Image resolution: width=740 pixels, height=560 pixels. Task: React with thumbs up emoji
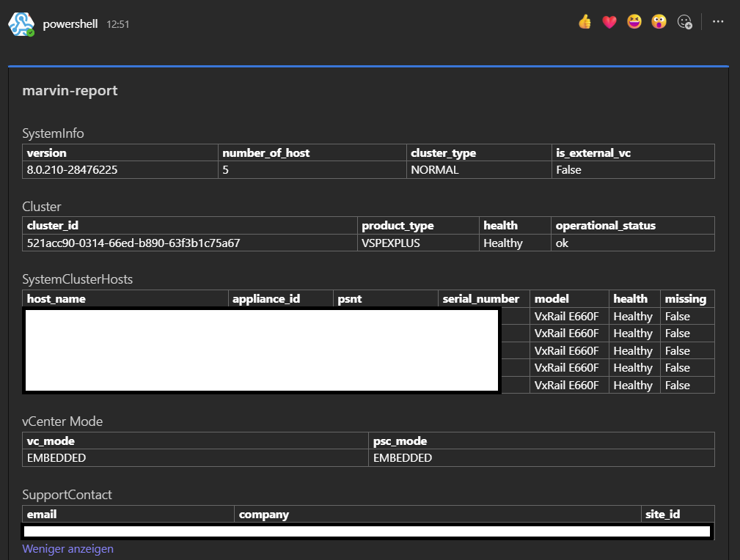pos(585,22)
